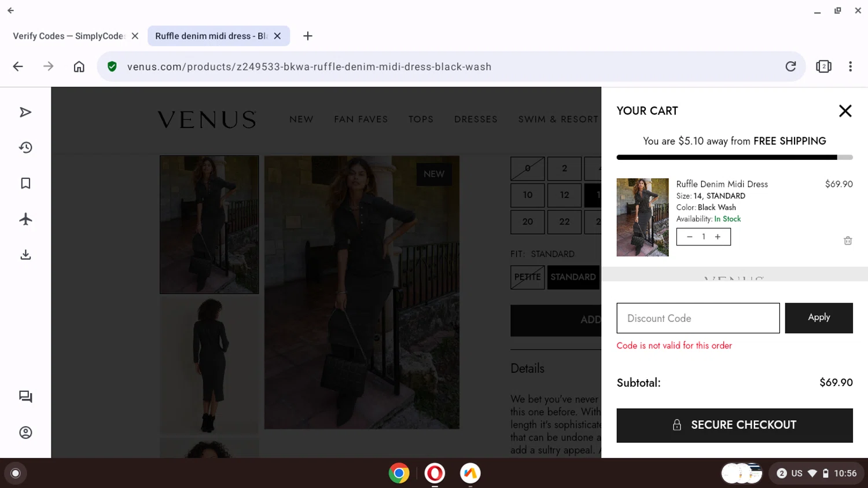Viewport: 868px width, 488px height.
Task: Open NEW menu item
Action: tap(301, 119)
